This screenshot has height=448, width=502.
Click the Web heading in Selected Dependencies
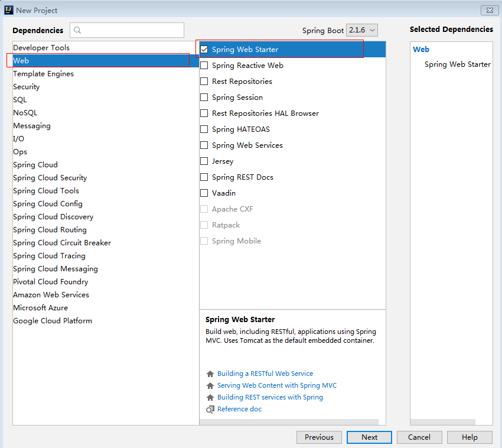[x=421, y=49]
